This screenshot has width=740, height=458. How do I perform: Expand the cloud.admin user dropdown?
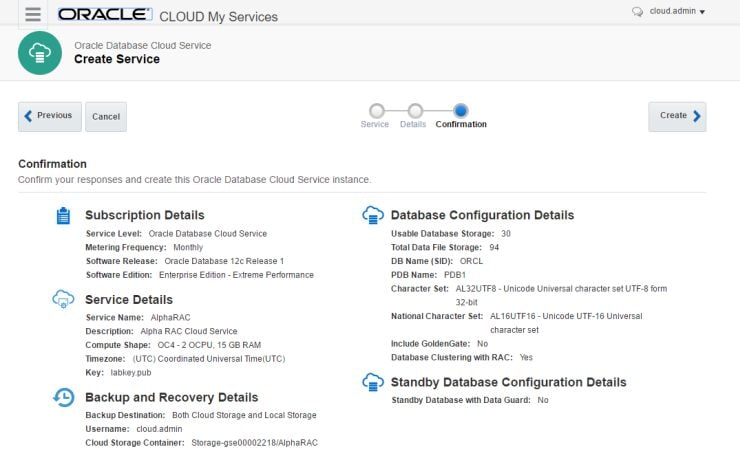click(x=678, y=12)
